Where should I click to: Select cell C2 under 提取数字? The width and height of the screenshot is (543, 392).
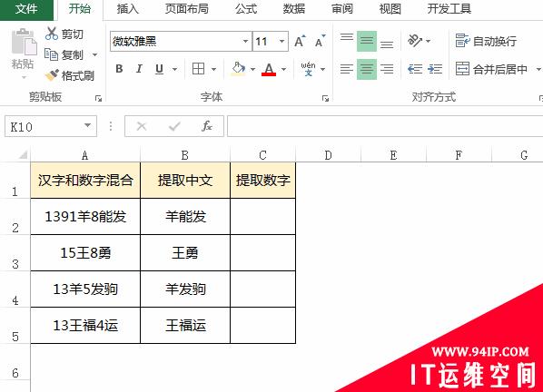(x=262, y=217)
